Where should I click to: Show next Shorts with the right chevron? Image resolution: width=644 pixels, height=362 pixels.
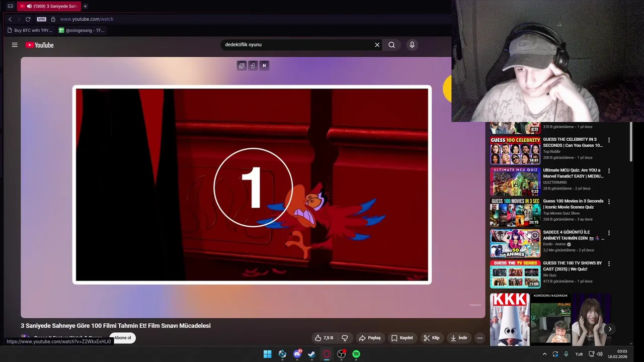[610, 329]
